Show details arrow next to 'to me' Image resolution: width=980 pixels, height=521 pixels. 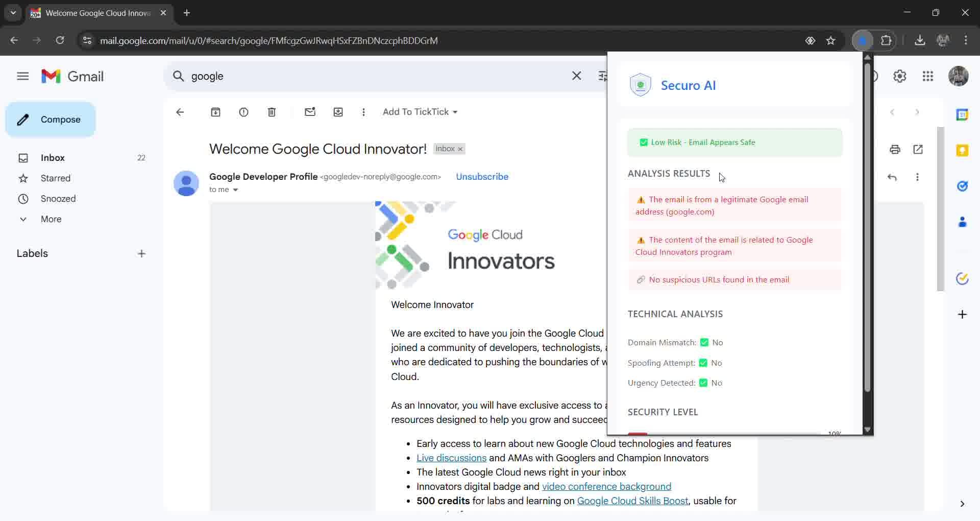point(235,190)
